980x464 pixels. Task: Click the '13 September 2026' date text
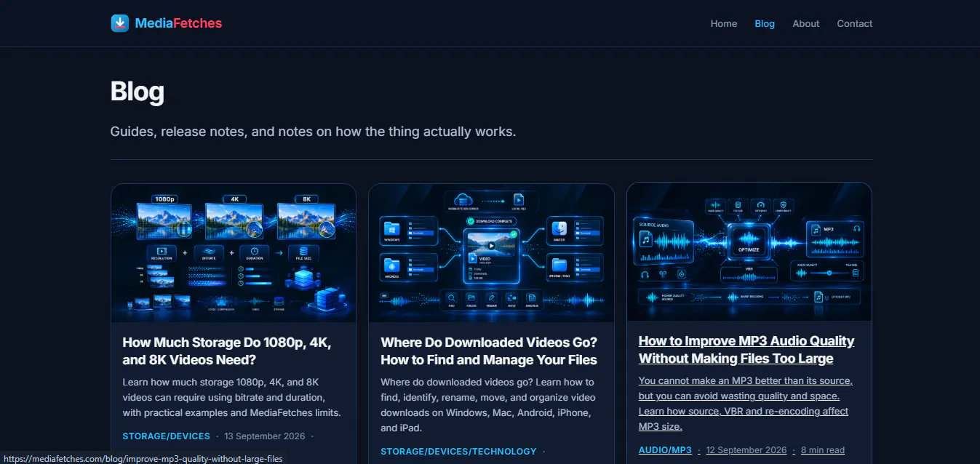pos(265,436)
